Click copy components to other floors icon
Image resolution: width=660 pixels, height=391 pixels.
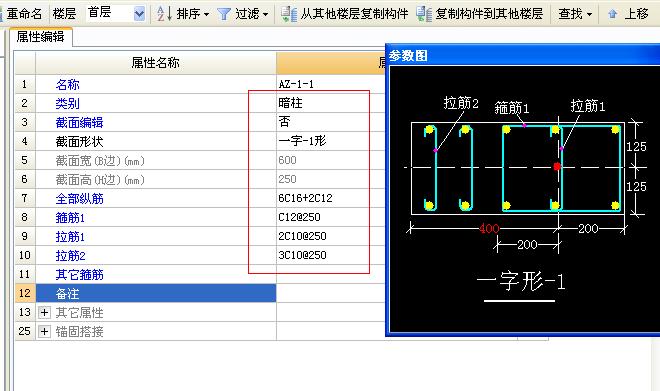click(424, 14)
